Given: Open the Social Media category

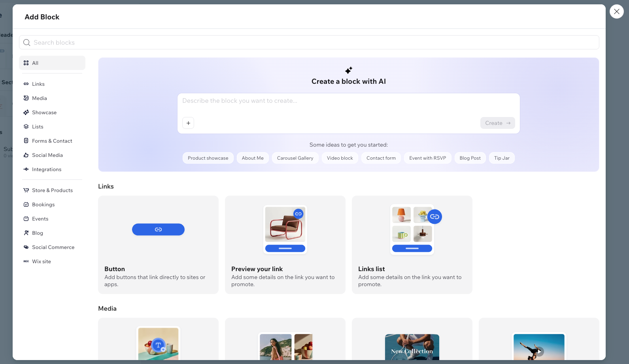Looking at the screenshot, I should pos(52,155).
